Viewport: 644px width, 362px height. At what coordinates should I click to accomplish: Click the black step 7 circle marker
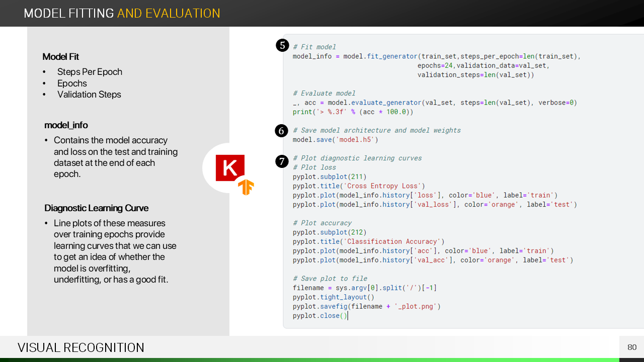tap(282, 161)
